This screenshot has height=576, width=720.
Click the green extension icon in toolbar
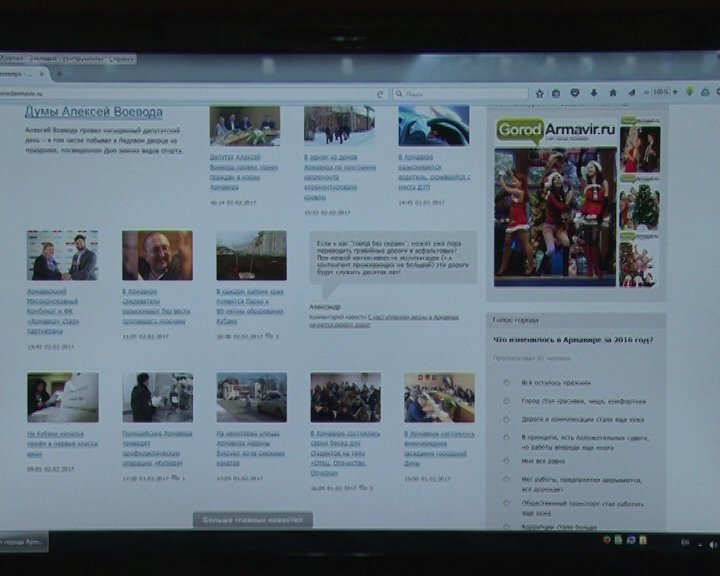[x=690, y=91]
